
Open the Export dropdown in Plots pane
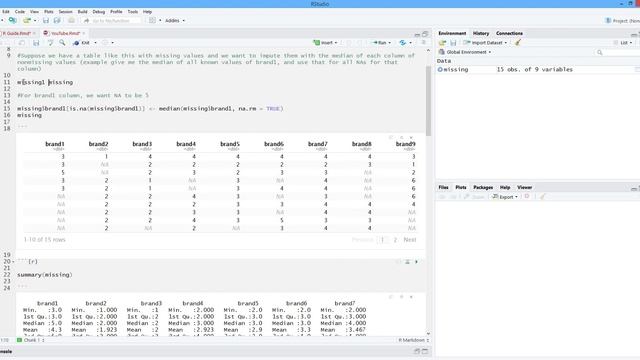pos(505,197)
